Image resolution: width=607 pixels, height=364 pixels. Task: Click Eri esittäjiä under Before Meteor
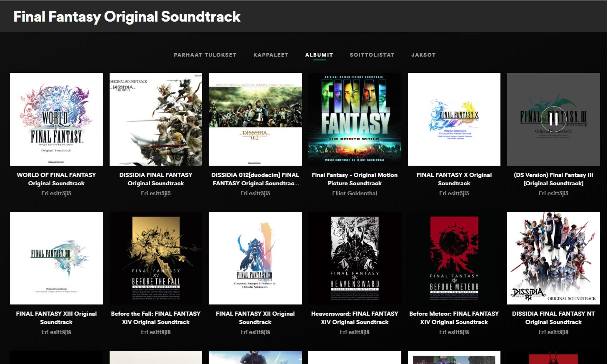(x=454, y=332)
